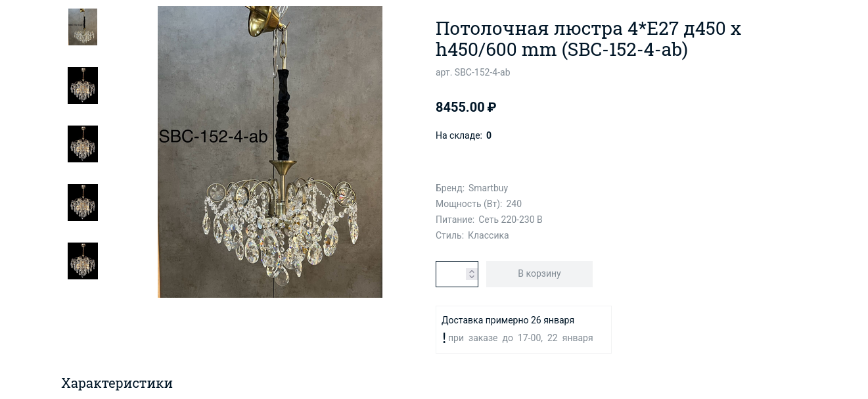The width and height of the screenshot is (868, 399).
Task: Click the article number "арт. SBC-152-4-ab"
Action: [473, 72]
